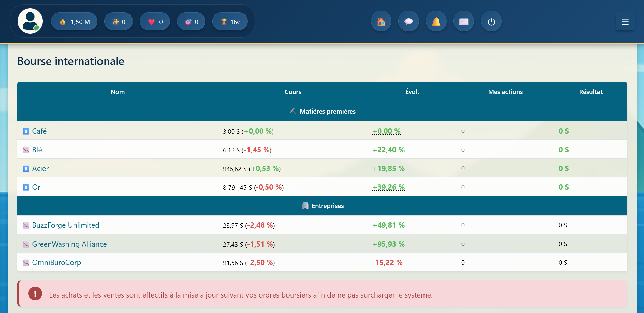
Task: Open OmniBuroCorp company page
Action: pos(57,262)
